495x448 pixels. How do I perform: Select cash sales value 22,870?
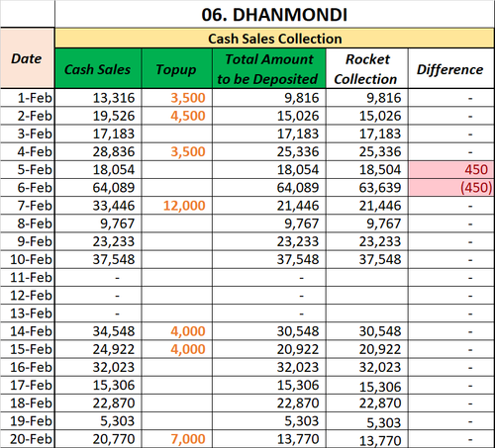(98, 403)
